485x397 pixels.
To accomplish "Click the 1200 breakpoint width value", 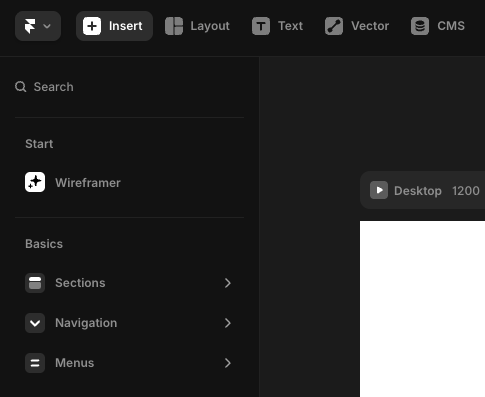I will 466,191.
